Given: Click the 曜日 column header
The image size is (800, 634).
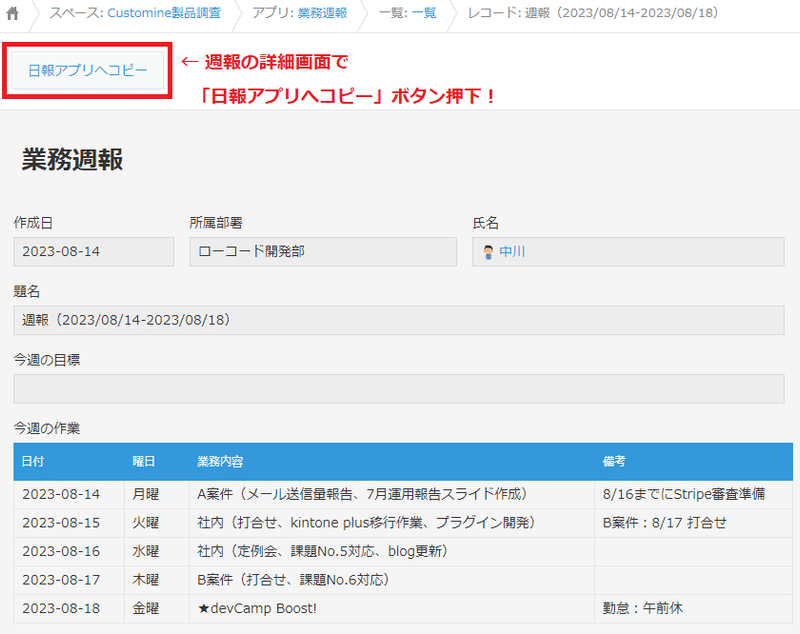Looking at the screenshot, I should tap(157, 462).
